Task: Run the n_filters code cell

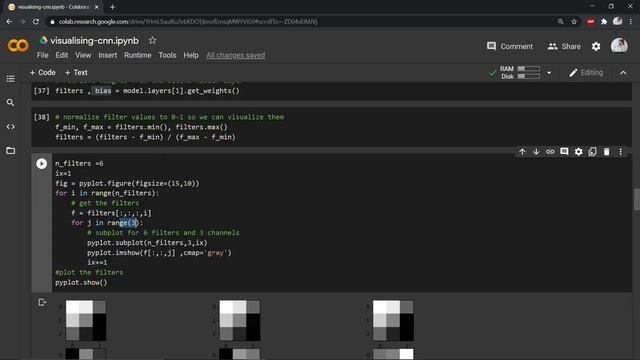Action: 42,164
